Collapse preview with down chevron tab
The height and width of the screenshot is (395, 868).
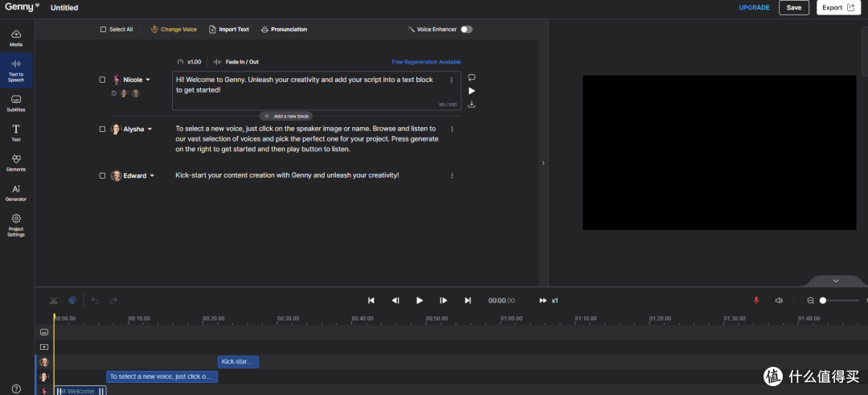click(835, 281)
